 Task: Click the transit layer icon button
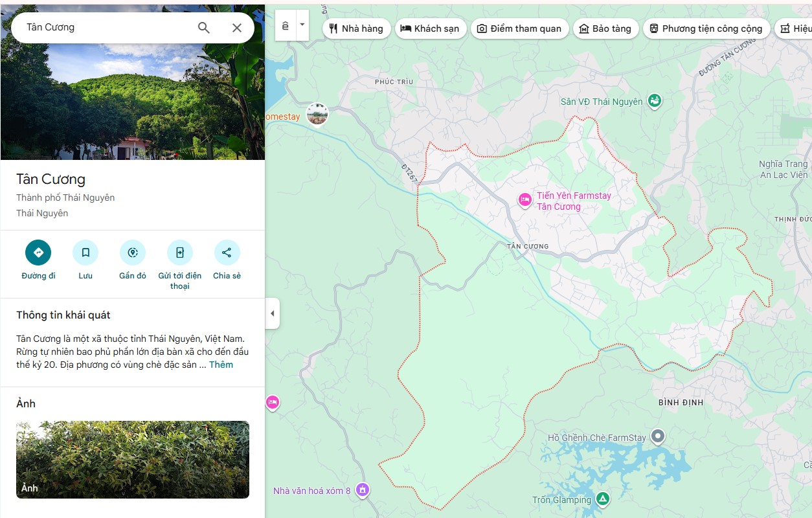(286, 26)
